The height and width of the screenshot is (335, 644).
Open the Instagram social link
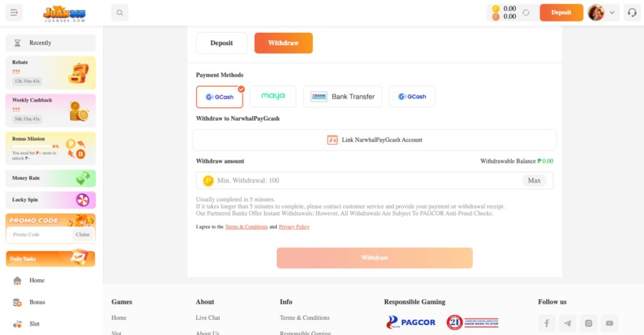[589, 323]
